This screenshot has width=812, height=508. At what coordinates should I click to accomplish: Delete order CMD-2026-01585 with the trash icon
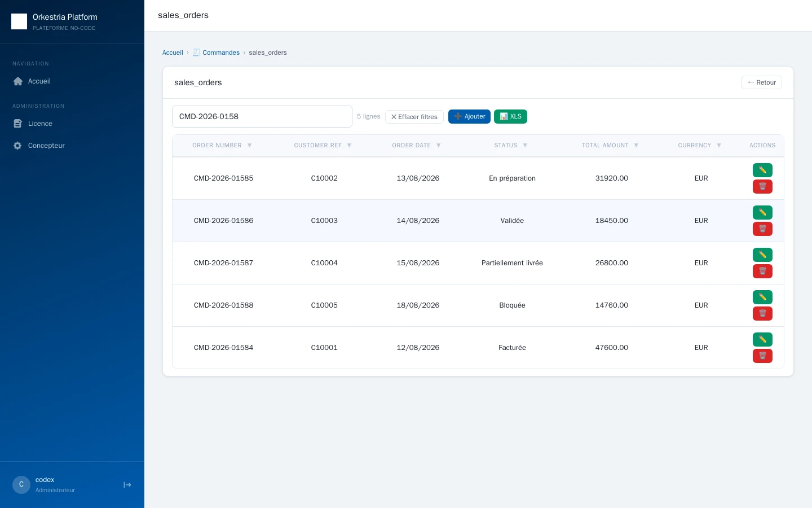click(x=762, y=186)
